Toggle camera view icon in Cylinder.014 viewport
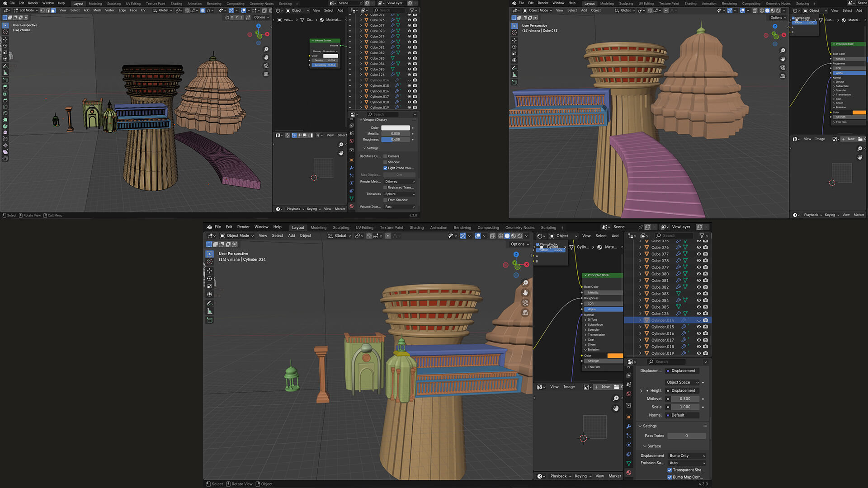This screenshot has height=488, width=868. click(525, 303)
